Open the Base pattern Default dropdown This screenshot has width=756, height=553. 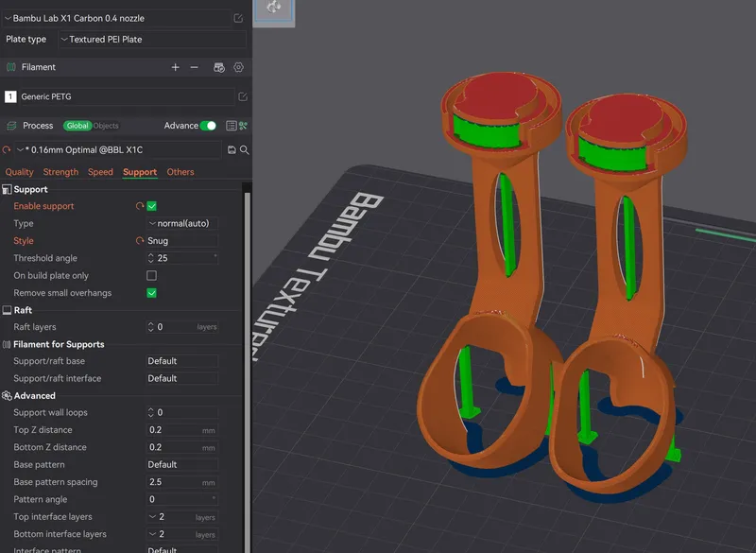(182, 465)
